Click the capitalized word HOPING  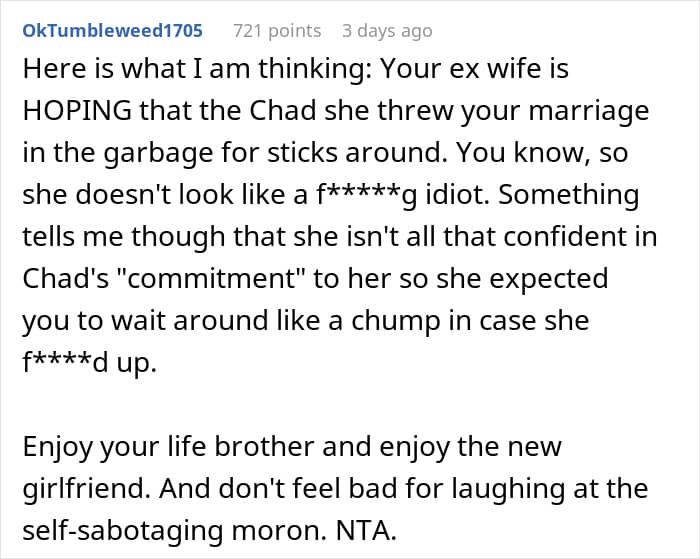pyautogui.click(x=67, y=110)
